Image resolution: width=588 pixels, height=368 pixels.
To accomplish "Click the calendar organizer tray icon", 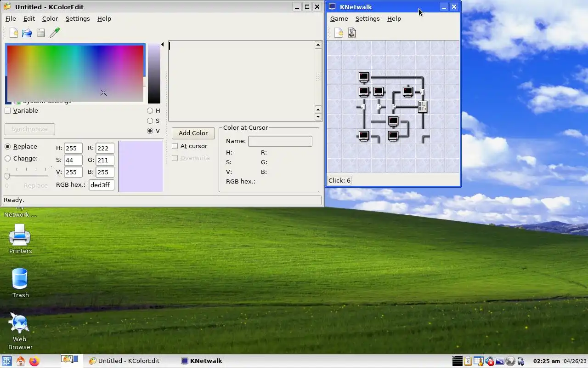I will tap(479, 361).
